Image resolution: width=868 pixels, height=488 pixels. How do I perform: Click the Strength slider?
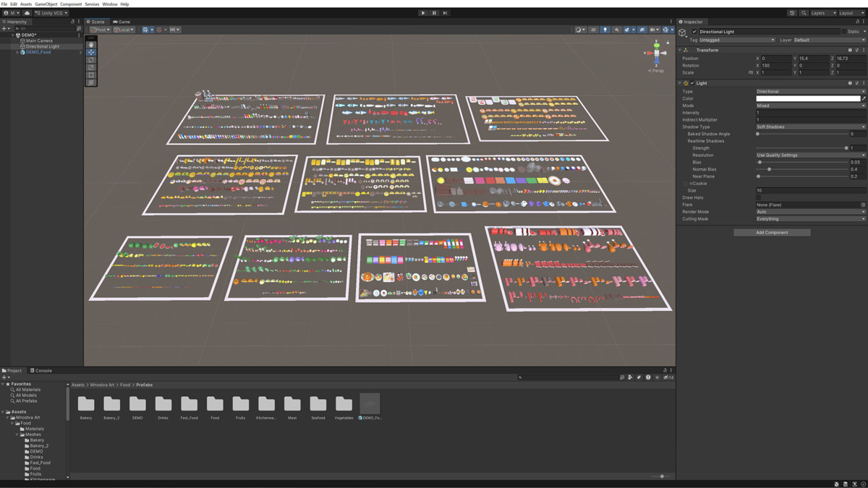(x=801, y=147)
